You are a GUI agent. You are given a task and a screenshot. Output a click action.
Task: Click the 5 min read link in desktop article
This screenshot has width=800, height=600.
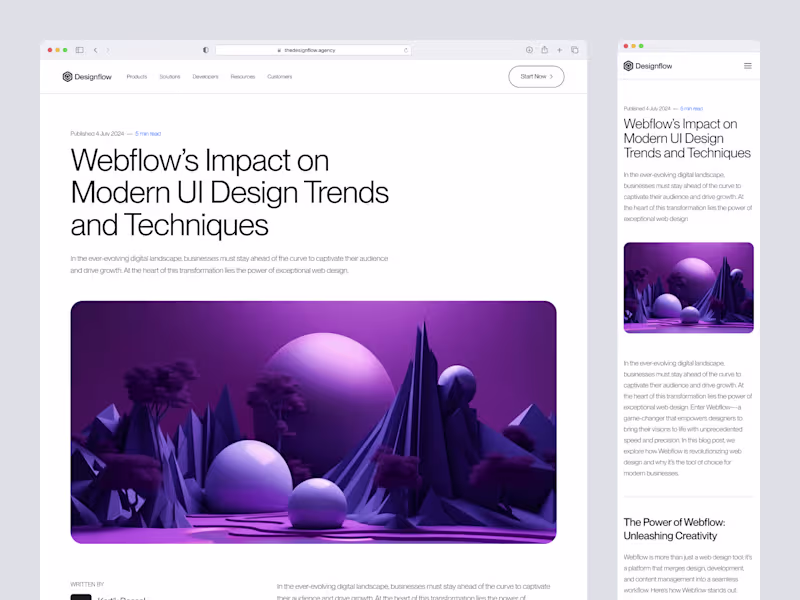click(x=148, y=134)
